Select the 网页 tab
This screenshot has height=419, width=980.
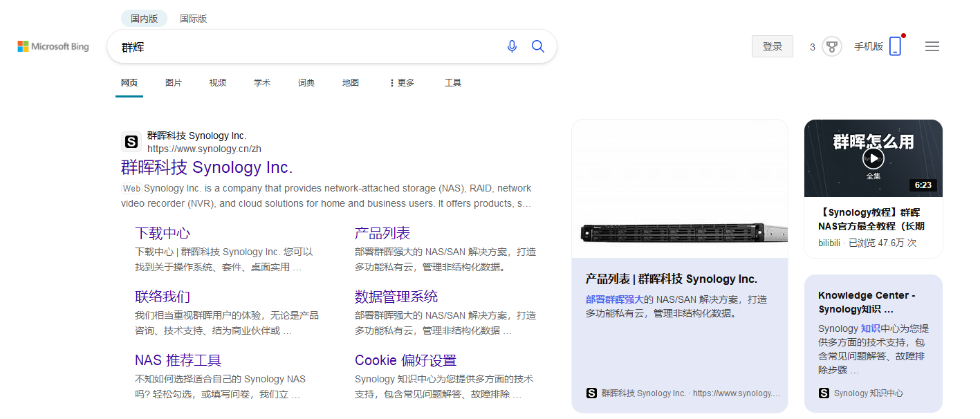(129, 83)
